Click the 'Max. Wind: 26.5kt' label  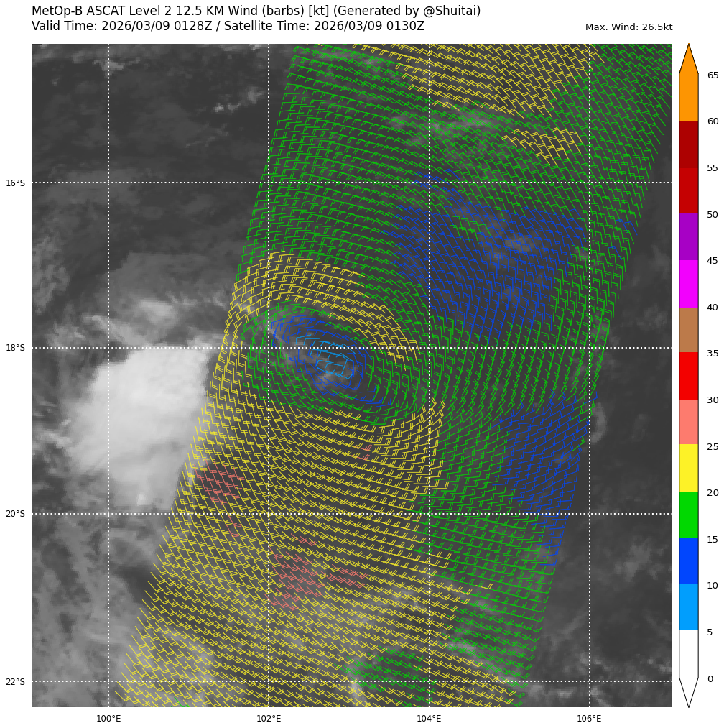pos(628,27)
